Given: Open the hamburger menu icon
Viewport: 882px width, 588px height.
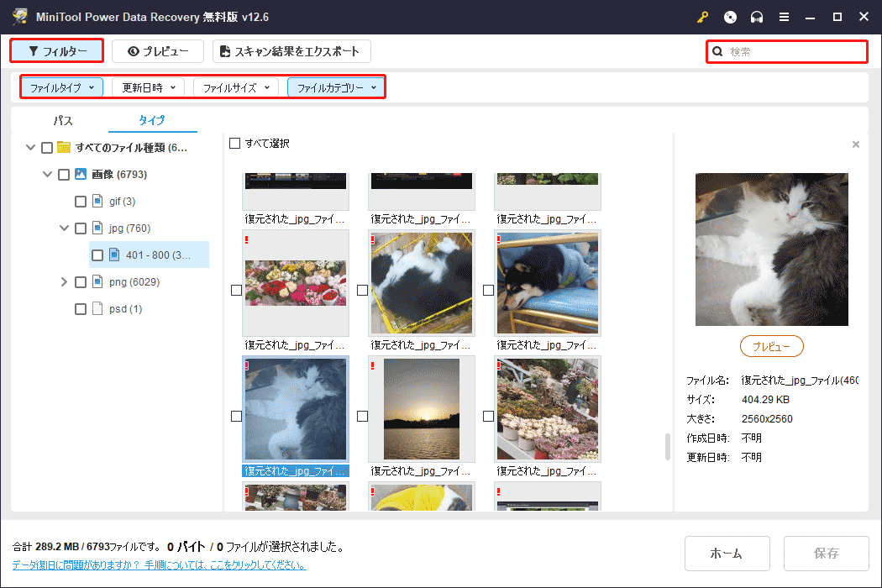Looking at the screenshot, I should 784,16.
